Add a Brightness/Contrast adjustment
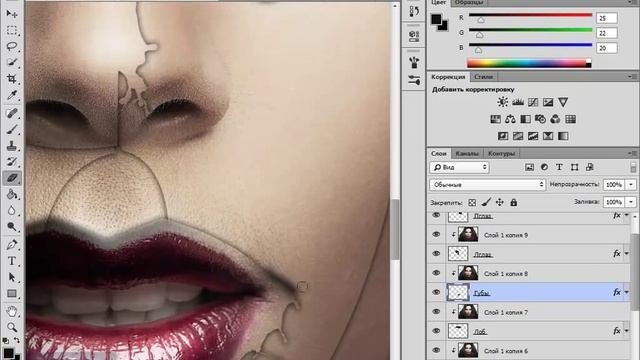 [503, 102]
